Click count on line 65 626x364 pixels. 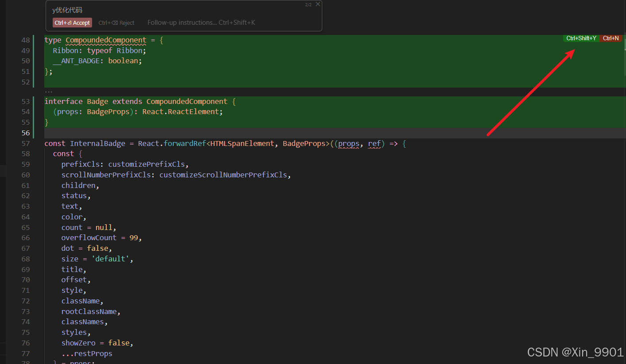(x=72, y=227)
